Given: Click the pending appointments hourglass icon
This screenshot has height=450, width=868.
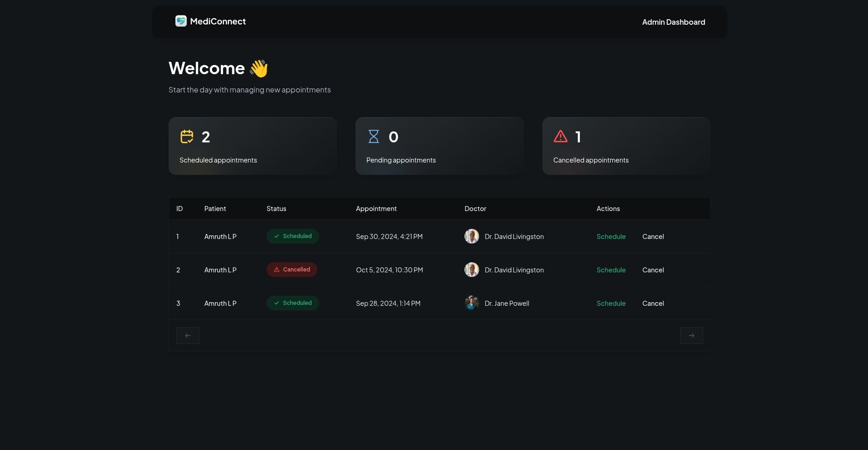Looking at the screenshot, I should (374, 136).
